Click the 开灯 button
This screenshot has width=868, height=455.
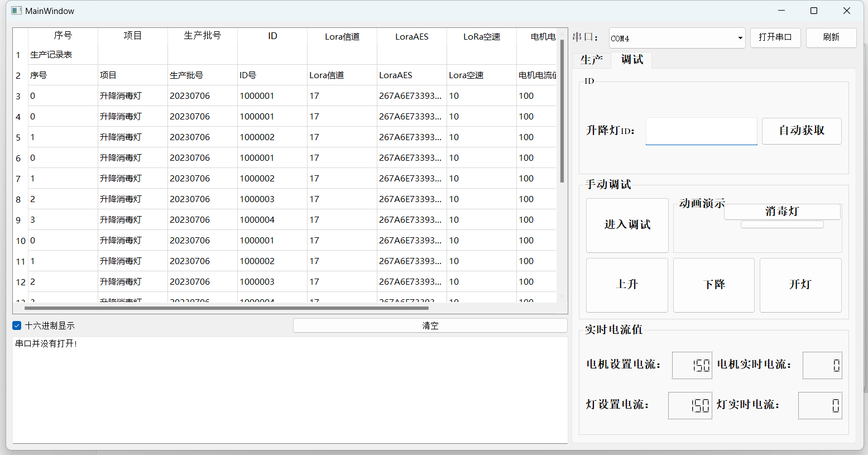(x=800, y=285)
